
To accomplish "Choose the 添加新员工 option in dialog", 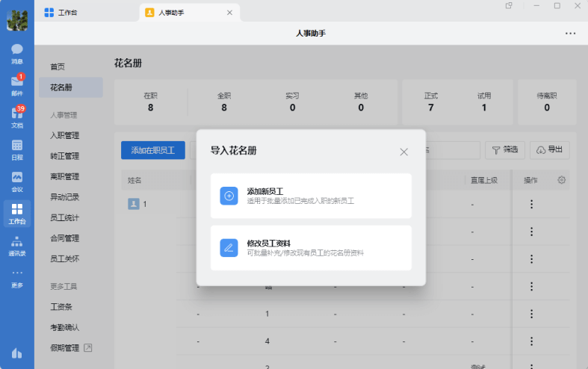I will pyautogui.click(x=311, y=196).
